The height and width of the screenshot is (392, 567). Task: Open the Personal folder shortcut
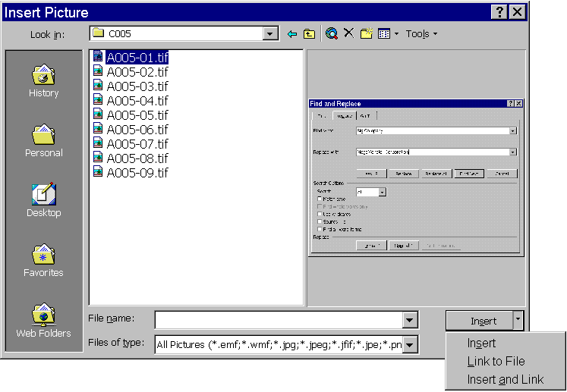pyautogui.click(x=43, y=141)
